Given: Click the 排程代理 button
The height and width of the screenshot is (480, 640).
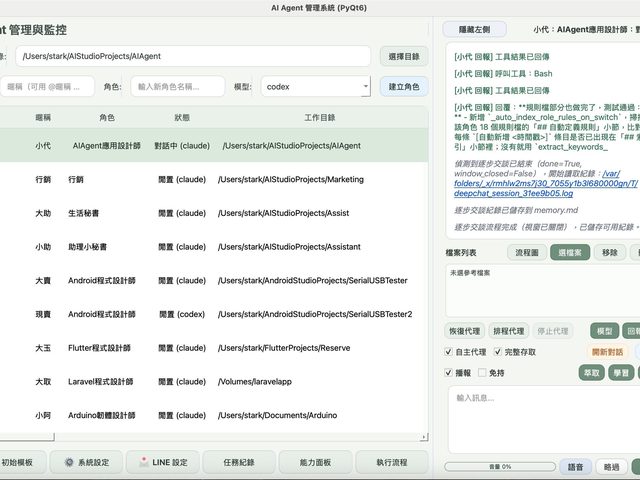Looking at the screenshot, I should tap(509, 331).
